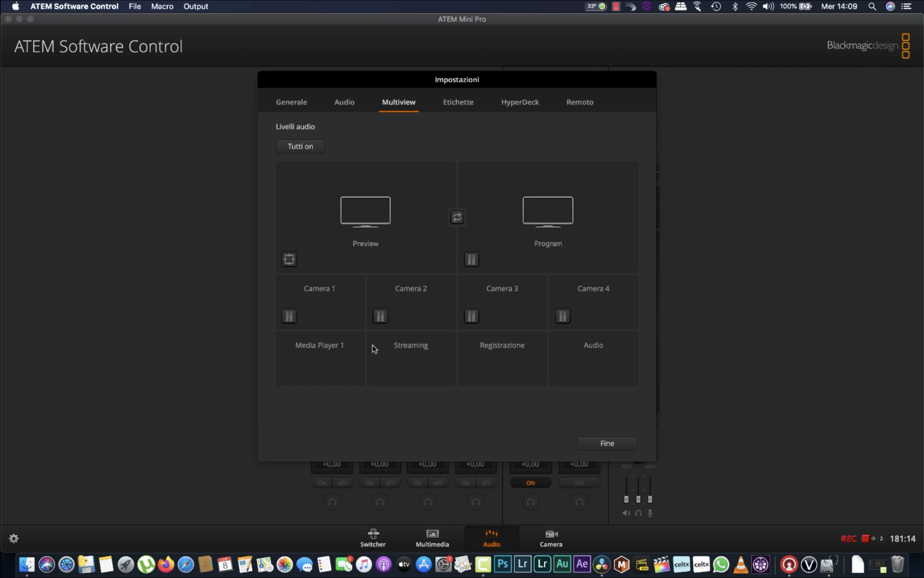Open After Effects from the Dock
The image size is (924, 578).
(582, 564)
